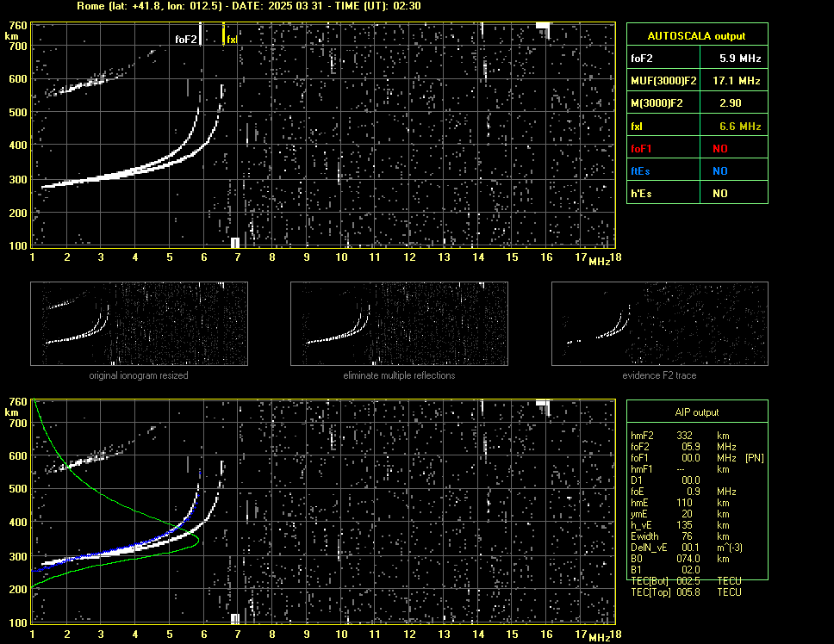Screen dimensions: 834x644
Task: Select the '332' hmF2 value
Action: point(685,435)
